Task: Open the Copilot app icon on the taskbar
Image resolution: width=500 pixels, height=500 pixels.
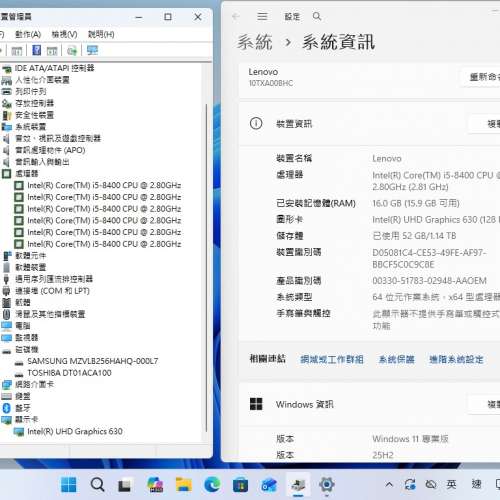Action: pyautogui.click(x=155, y=485)
